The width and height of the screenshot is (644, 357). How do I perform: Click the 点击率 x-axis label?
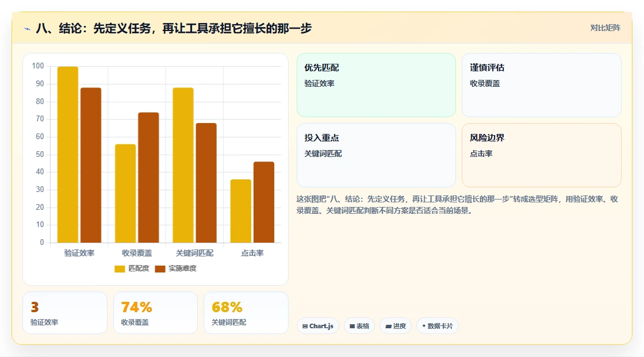252,253
